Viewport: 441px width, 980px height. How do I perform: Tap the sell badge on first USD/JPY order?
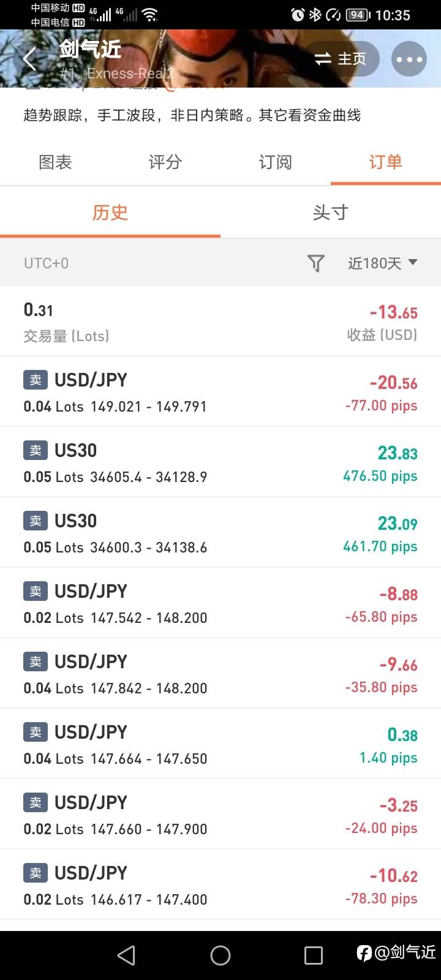click(x=36, y=380)
